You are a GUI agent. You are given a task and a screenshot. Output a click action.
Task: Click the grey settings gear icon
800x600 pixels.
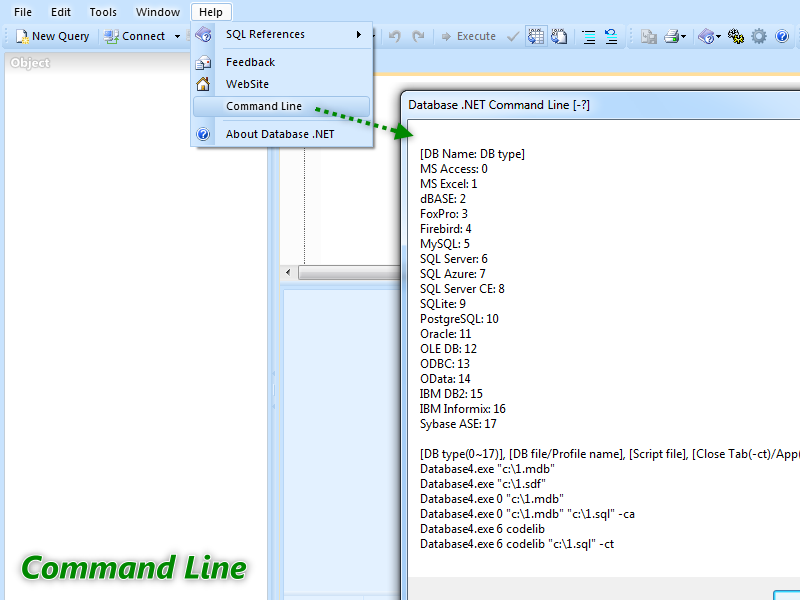(x=759, y=36)
